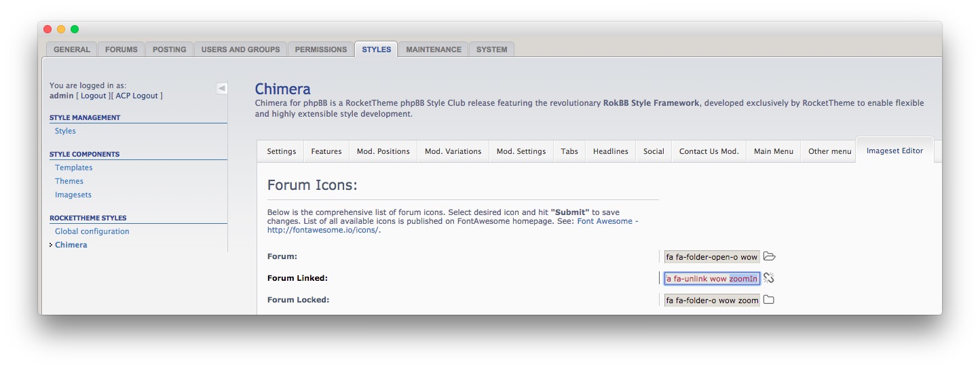Open the MAINTENANCE tab
980x369 pixels.
point(434,50)
